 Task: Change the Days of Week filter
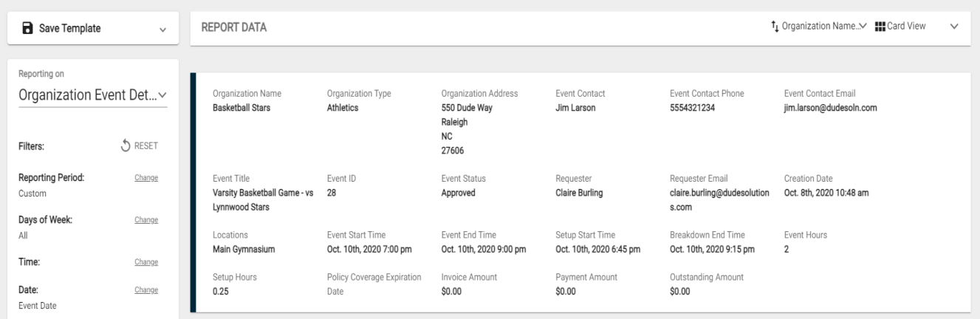point(146,219)
